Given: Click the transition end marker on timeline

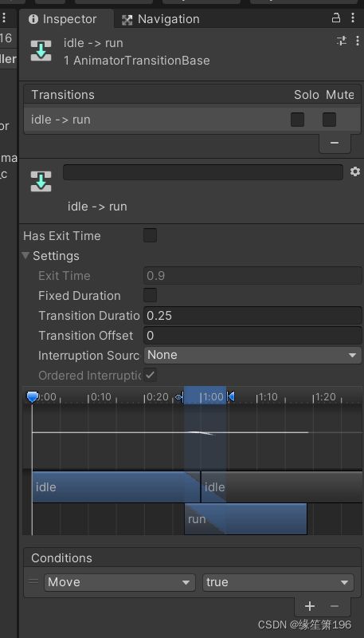Looking at the screenshot, I should [x=231, y=396].
